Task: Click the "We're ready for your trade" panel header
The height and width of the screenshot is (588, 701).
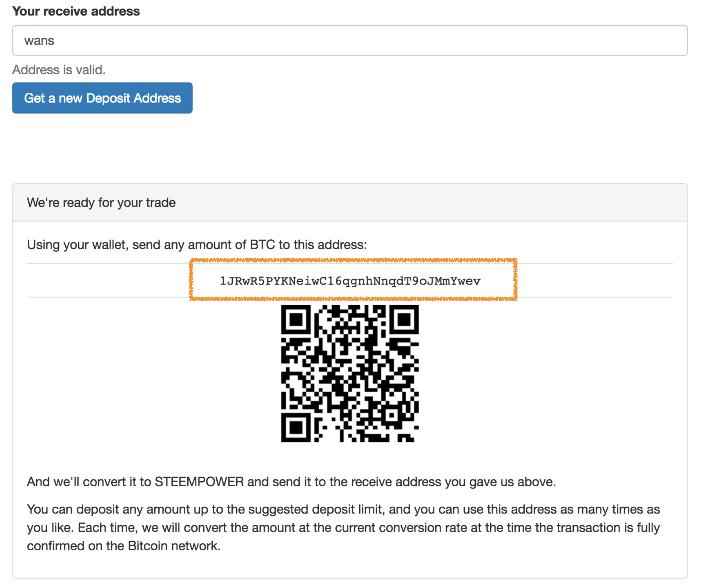Action: 350,203
